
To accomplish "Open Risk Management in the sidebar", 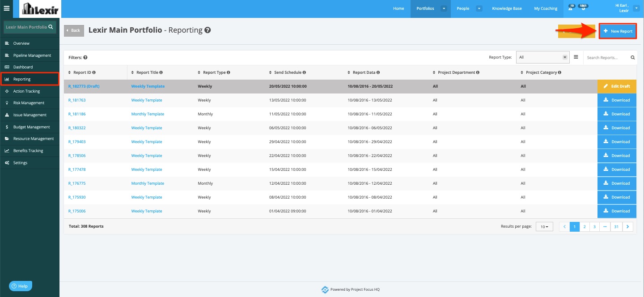I will coord(30,103).
